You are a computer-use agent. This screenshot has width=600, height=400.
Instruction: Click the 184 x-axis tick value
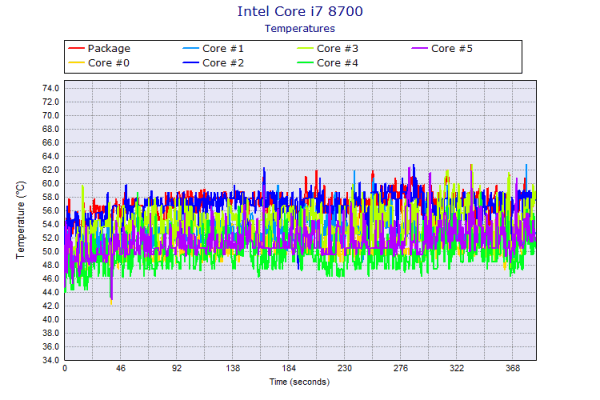point(289,368)
